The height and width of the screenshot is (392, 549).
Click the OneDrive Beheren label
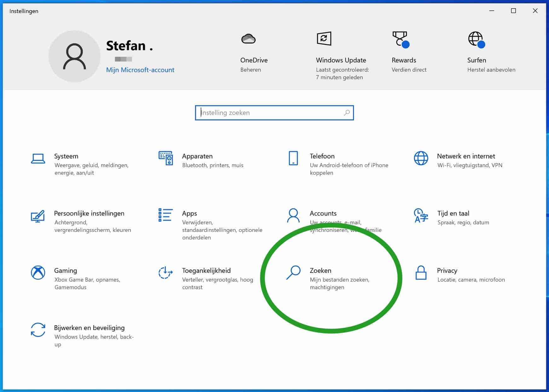coord(251,70)
